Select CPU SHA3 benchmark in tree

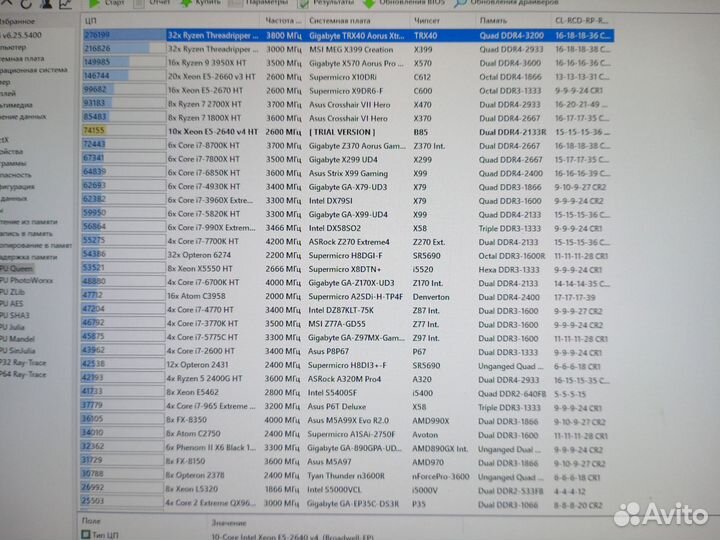coord(15,315)
